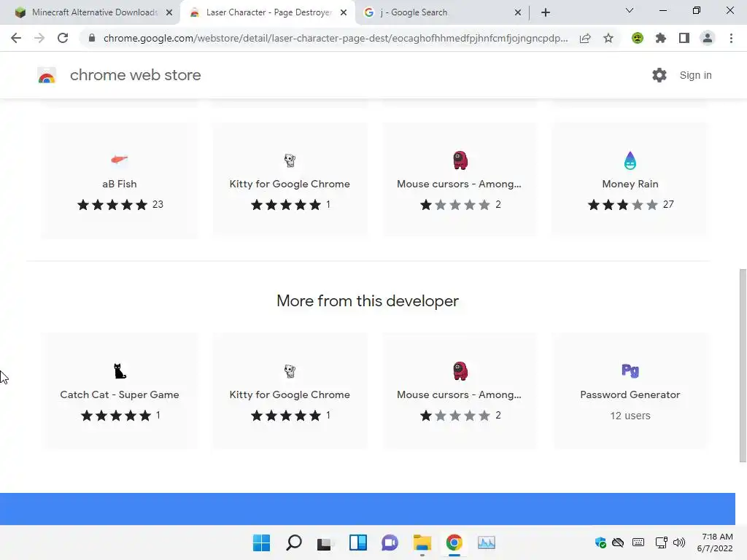The height and width of the screenshot is (560, 747).
Task: Open the aB Fish extension title
Action: pos(120,184)
